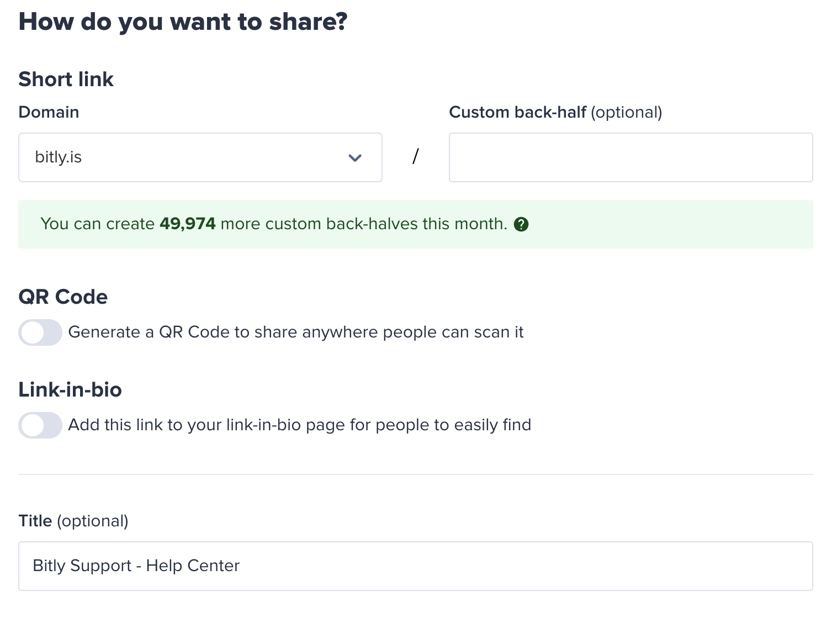
Task: Click the "more custom back-halves this month" message
Action: 363,224
